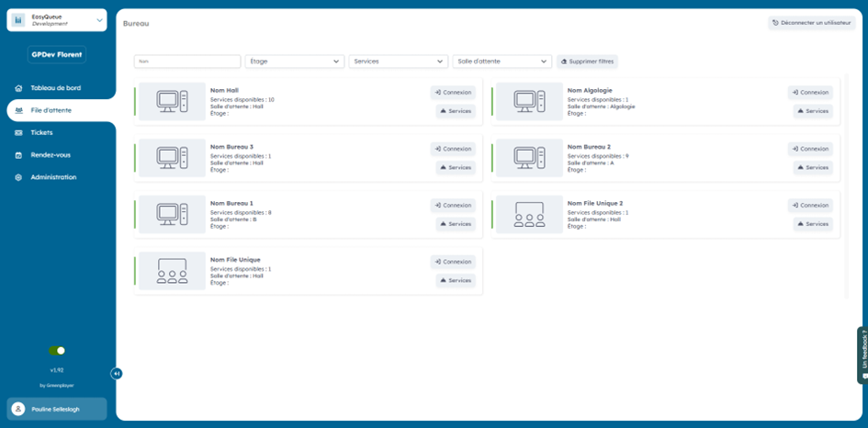868x428 pixels.
Task: Click the EasyQueue logo icon
Action: [x=18, y=20]
